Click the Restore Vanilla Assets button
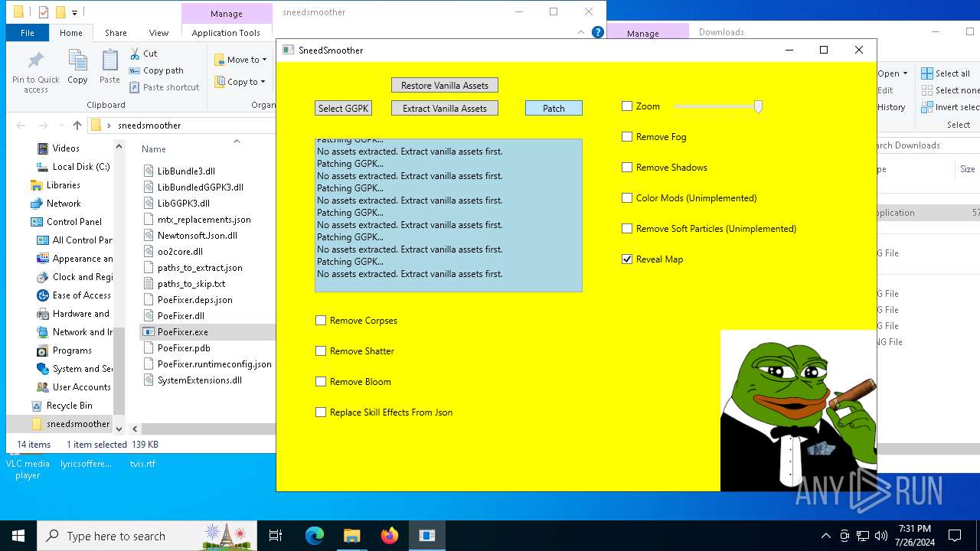 pos(445,85)
